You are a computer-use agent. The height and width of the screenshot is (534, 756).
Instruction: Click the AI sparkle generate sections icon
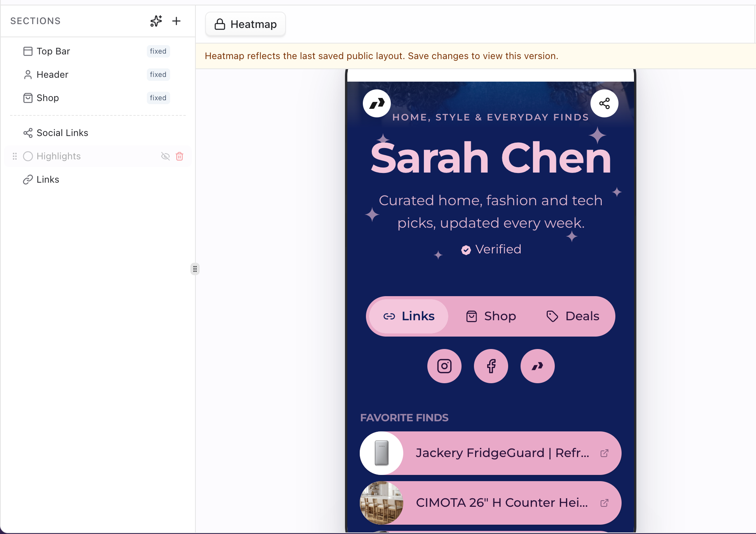[x=156, y=21]
